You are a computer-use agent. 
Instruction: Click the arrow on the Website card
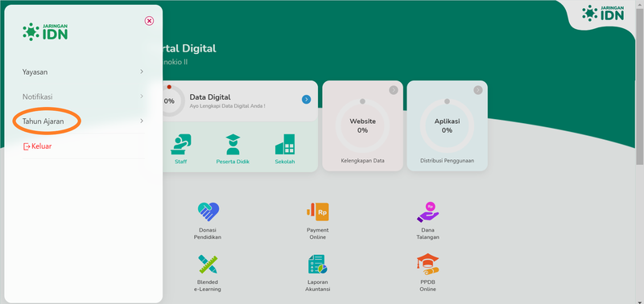point(394,90)
